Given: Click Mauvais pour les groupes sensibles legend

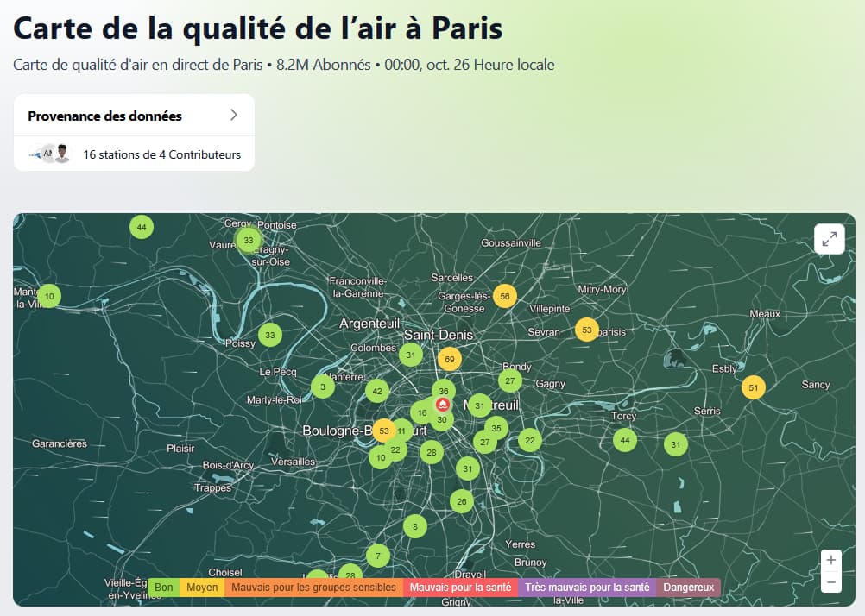Looking at the screenshot, I should (x=313, y=588).
